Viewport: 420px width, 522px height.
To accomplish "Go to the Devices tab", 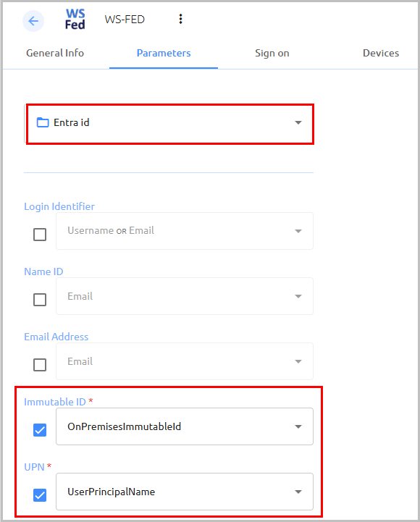I will tap(381, 53).
